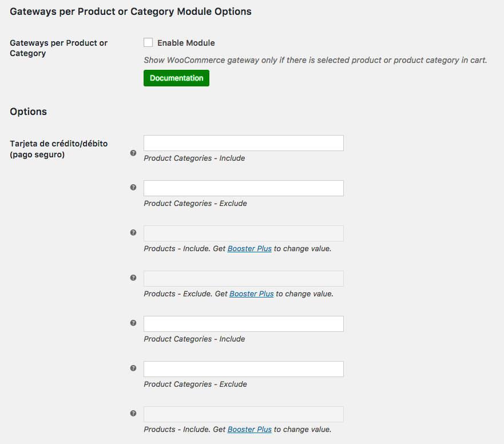504x444 pixels.
Task: Click help icon beside Products Exclude field
Action: click(x=133, y=277)
